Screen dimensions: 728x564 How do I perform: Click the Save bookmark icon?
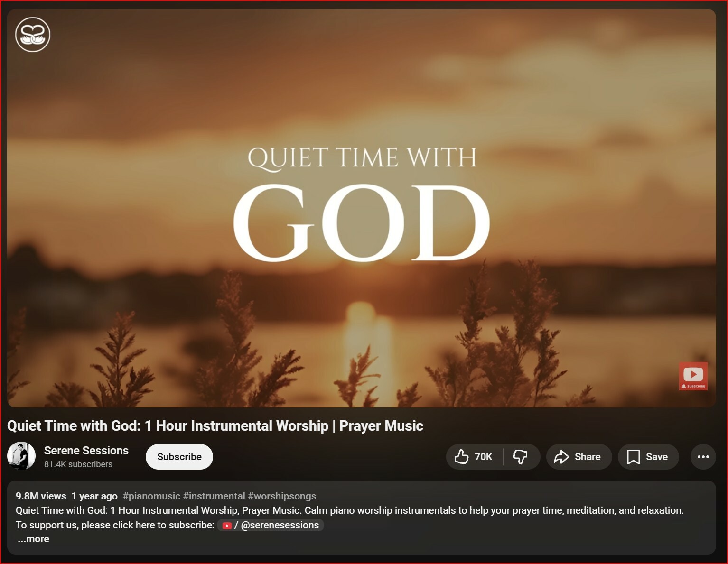633,457
